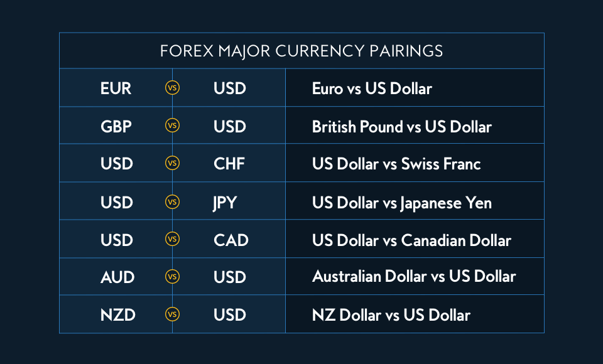
Task: Select US Dollar vs Japanese Yen text
Action: (402, 203)
